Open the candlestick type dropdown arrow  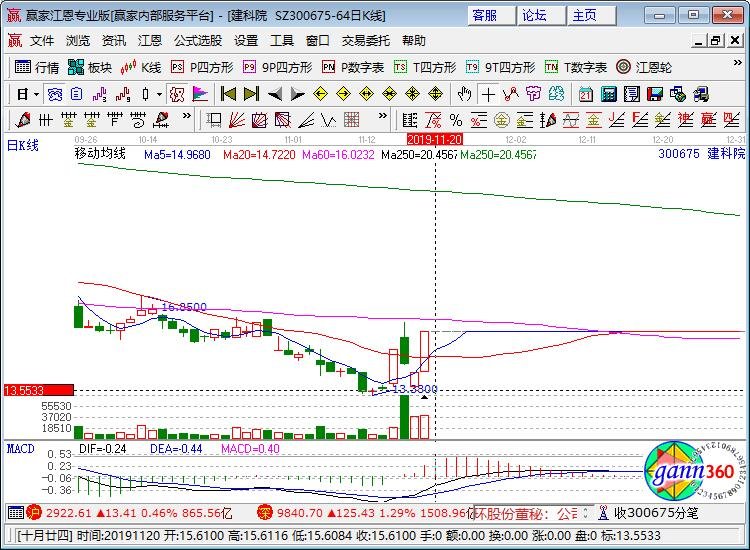tap(160, 94)
